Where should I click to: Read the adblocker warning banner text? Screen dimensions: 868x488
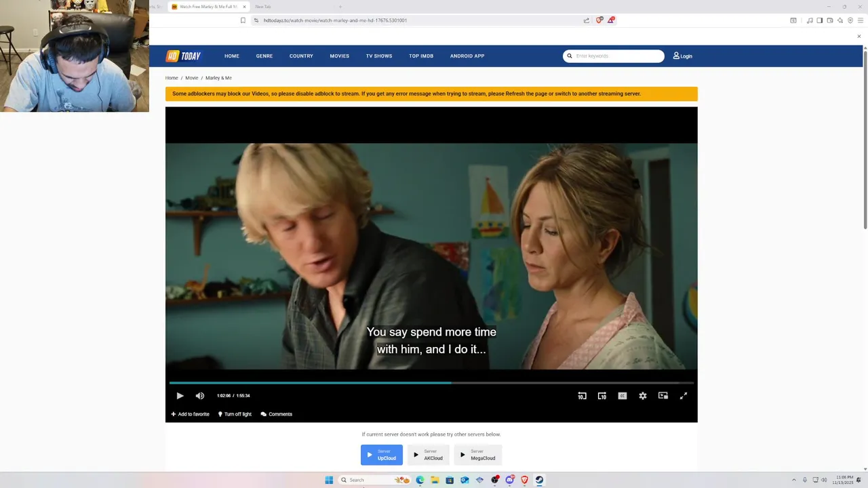tap(406, 94)
